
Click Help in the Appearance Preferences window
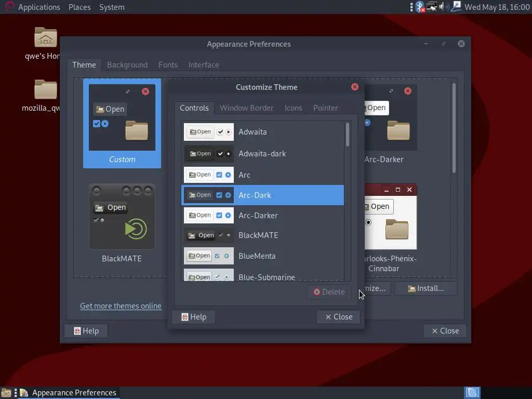[86, 331]
